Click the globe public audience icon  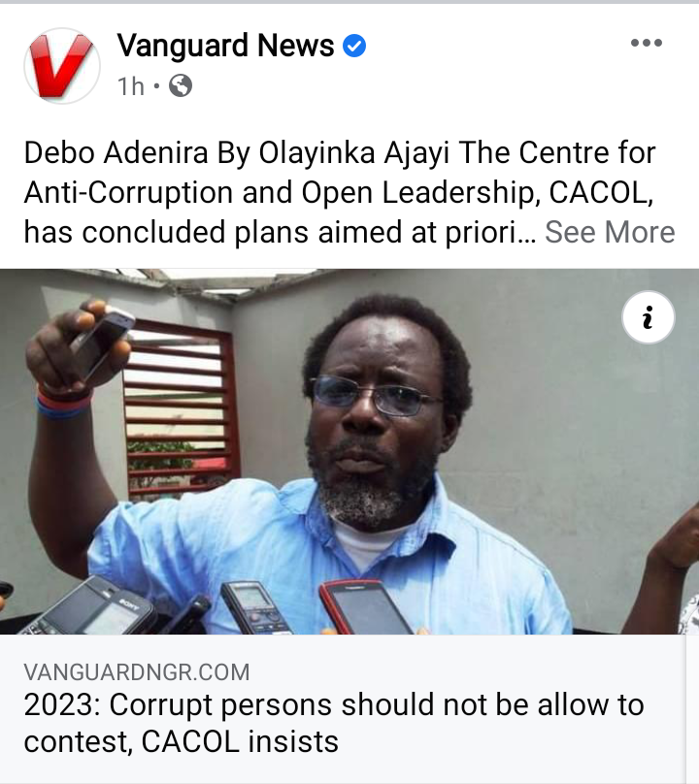pyautogui.click(x=181, y=86)
